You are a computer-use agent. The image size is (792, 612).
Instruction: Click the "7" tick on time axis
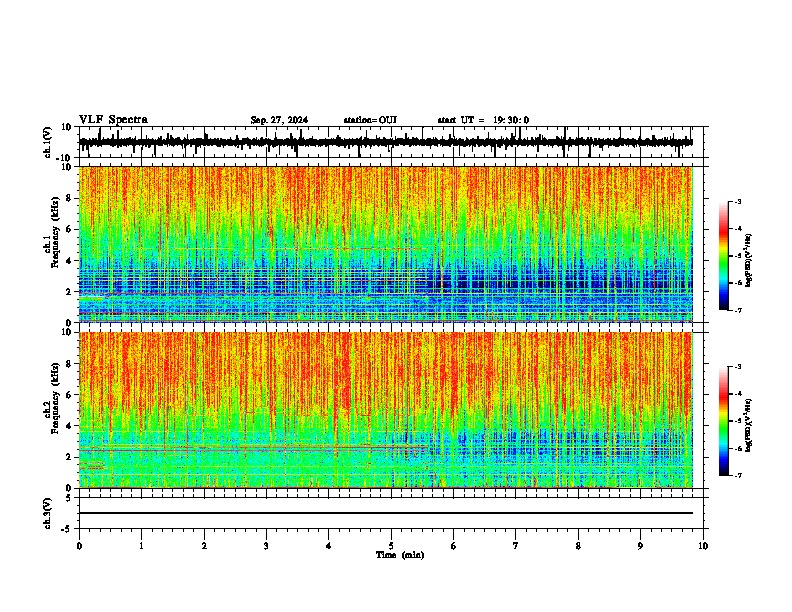pyautogui.click(x=516, y=546)
